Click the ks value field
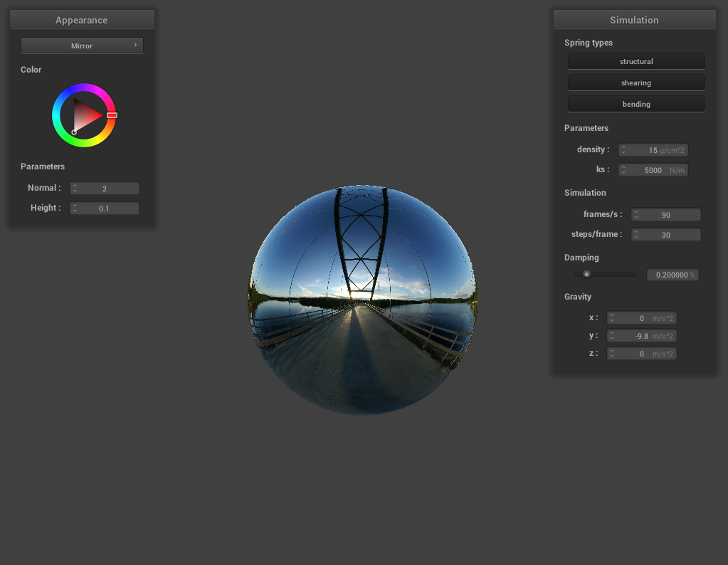728x565 pixels. [x=653, y=170]
